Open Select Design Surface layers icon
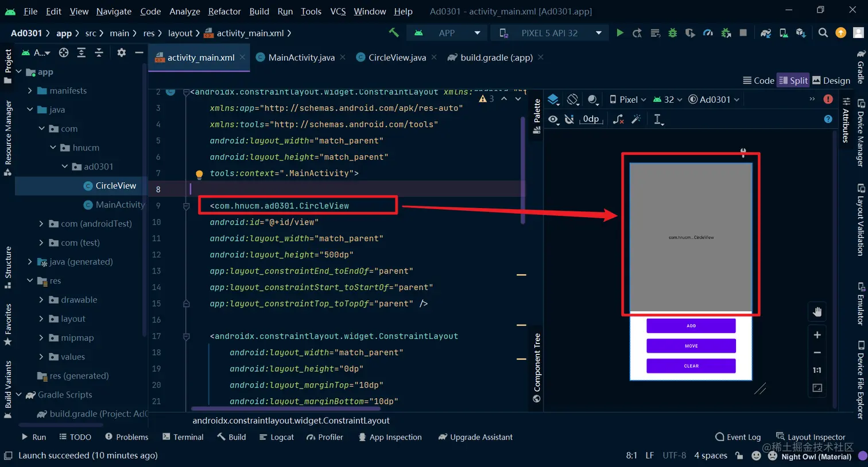Image resolution: width=868 pixels, height=467 pixels. (553, 99)
